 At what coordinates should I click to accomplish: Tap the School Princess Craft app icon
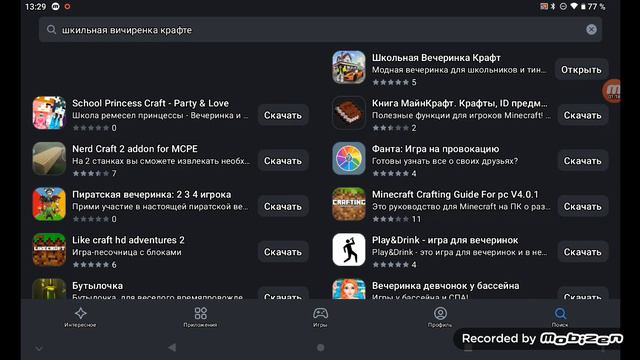tap(49, 113)
